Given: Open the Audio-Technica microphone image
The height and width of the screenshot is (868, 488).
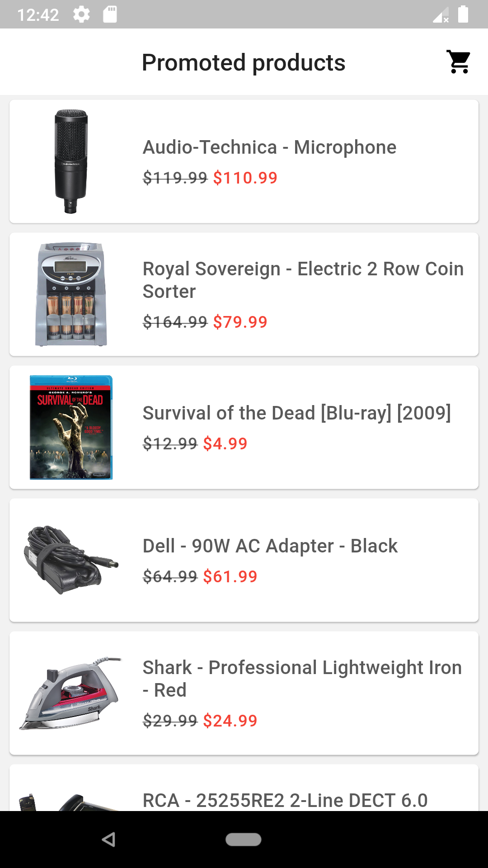Looking at the screenshot, I should 71,161.
